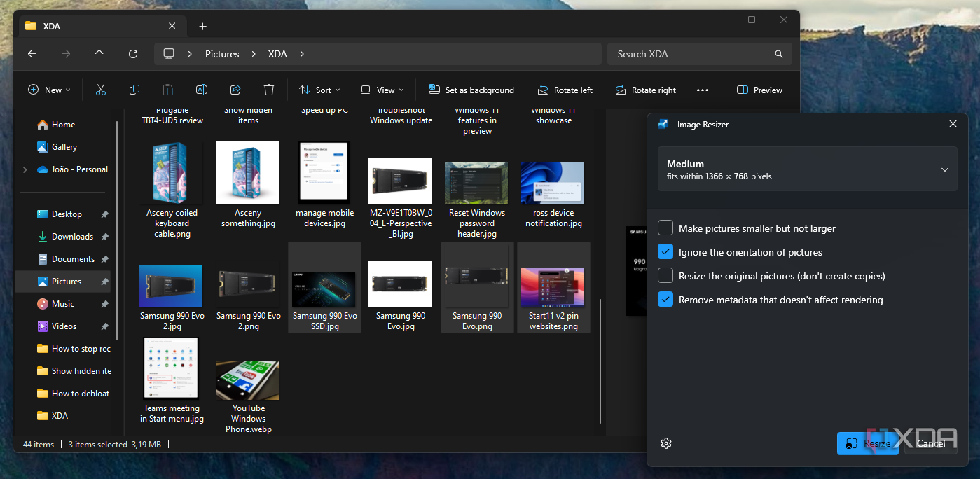Open the Medium size preset dropdown

[808, 169]
